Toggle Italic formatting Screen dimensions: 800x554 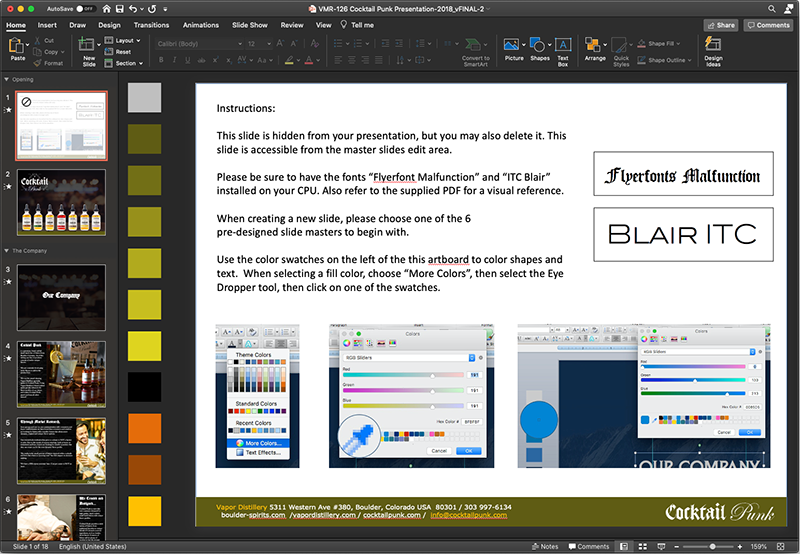tap(174, 60)
